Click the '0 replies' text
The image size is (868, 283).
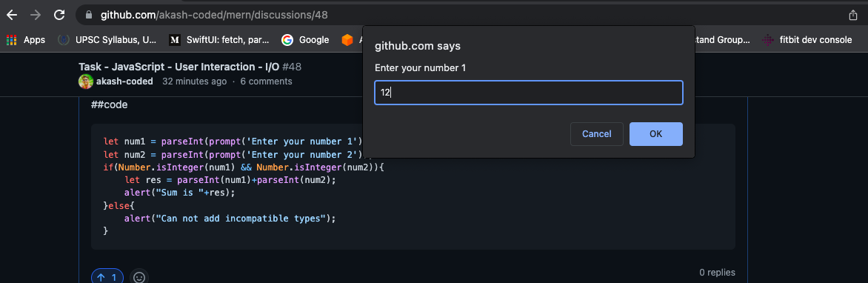pos(718,273)
